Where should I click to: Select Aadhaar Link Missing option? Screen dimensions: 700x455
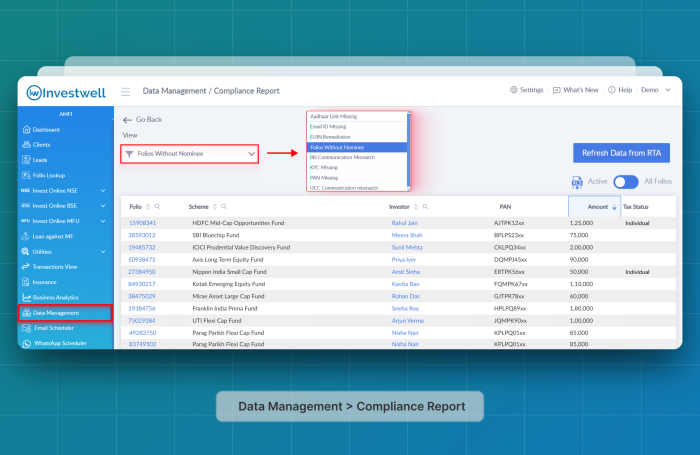coord(357,116)
